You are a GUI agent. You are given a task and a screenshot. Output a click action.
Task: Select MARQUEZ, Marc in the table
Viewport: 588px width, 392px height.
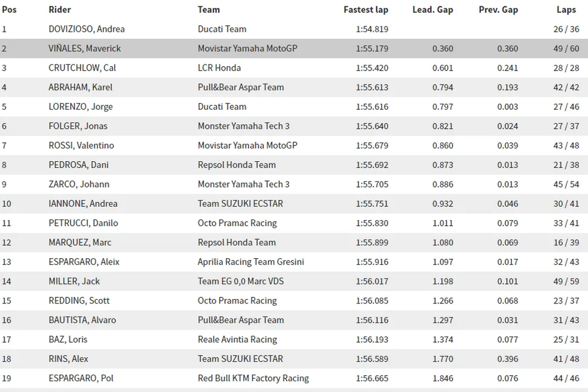tap(80, 242)
